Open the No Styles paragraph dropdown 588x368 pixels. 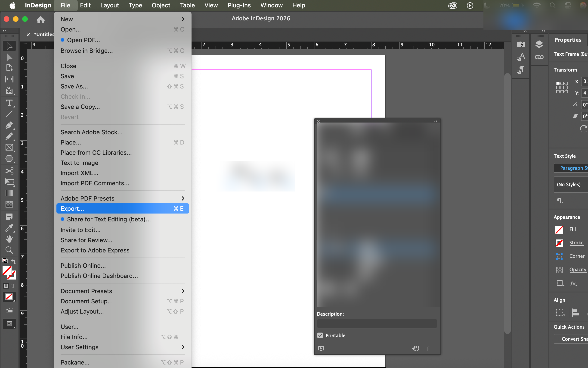(570, 185)
